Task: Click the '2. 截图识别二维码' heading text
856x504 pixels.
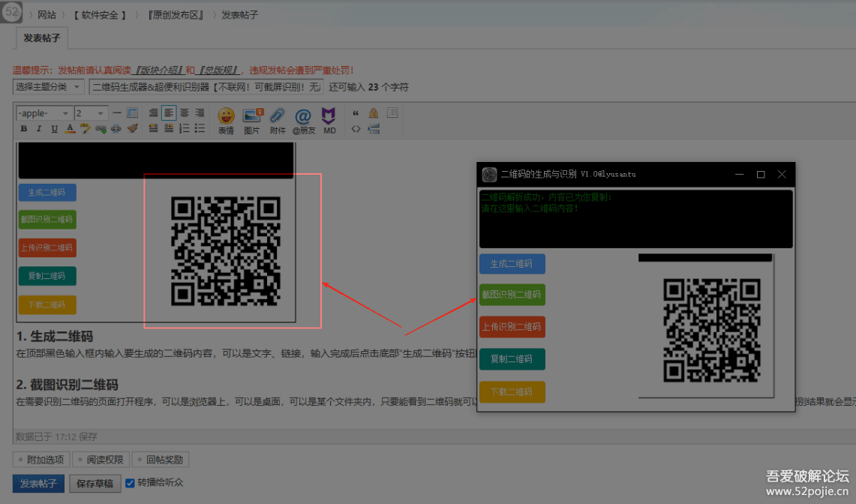Action: click(68, 385)
